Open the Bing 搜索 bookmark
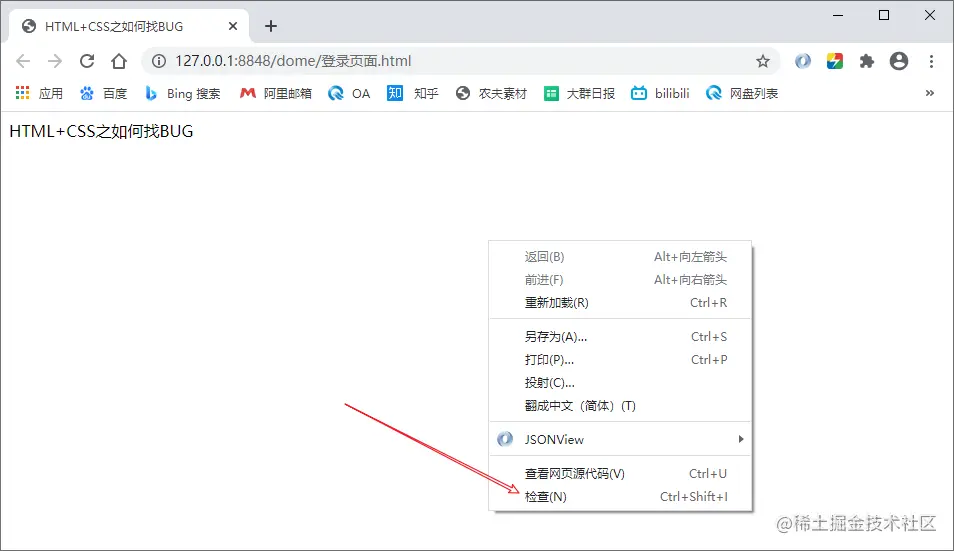The width and height of the screenshot is (954, 551). (x=183, y=93)
